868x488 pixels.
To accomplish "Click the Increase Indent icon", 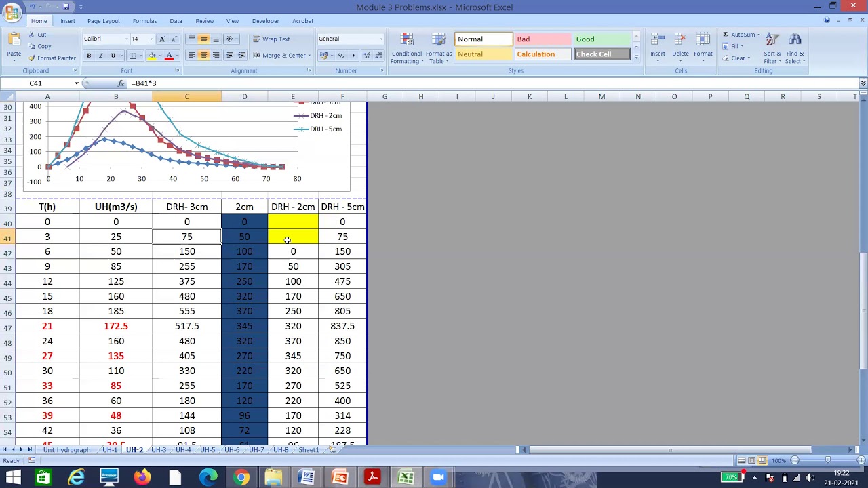I will (x=242, y=56).
